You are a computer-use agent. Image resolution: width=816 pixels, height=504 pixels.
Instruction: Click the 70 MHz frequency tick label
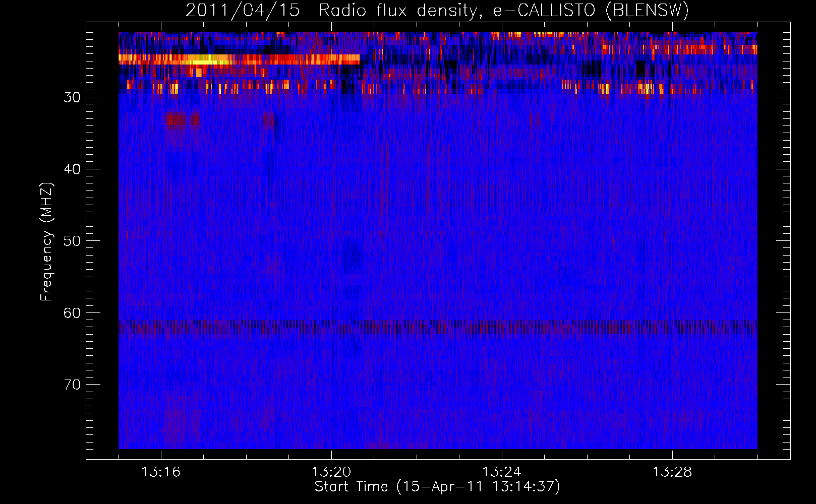[x=72, y=385]
